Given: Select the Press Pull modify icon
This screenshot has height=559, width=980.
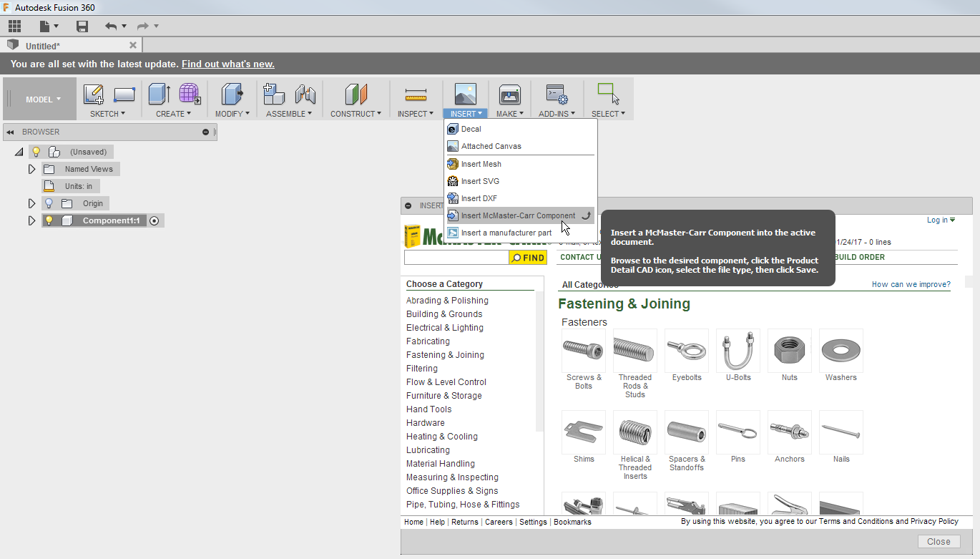Looking at the screenshot, I should pos(232,94).
